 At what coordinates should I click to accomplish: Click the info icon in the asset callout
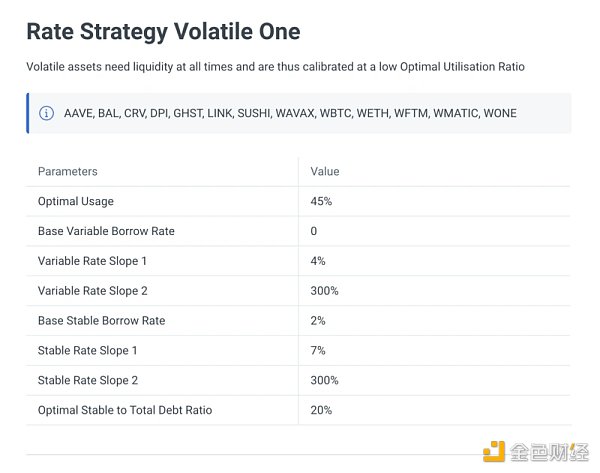pyautogui.click(x=46, y=113)
